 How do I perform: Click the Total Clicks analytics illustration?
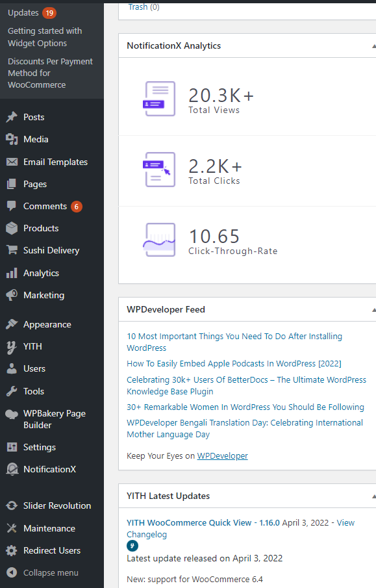pos(160,170)
